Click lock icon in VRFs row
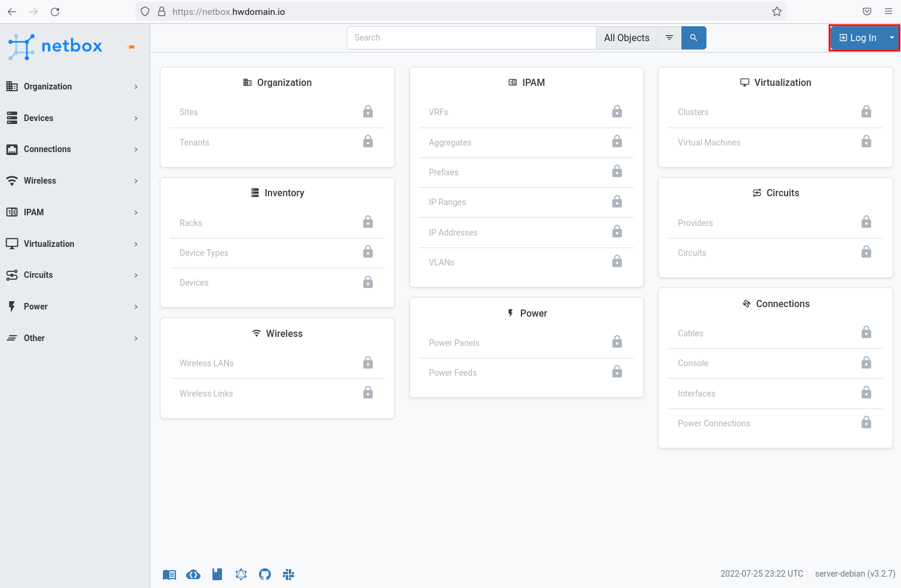The image size is (901, 588). [x=617, y=112]
